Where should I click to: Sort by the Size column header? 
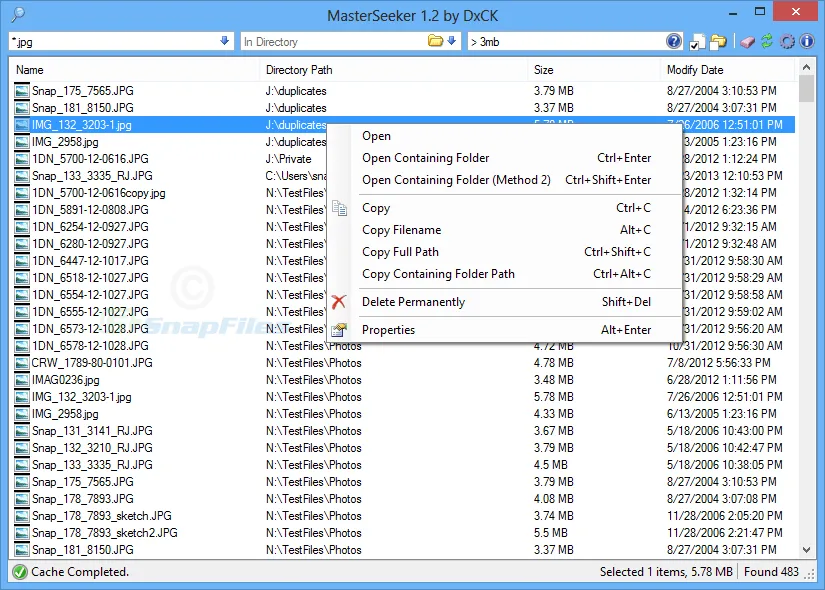(x=594, y=70)
